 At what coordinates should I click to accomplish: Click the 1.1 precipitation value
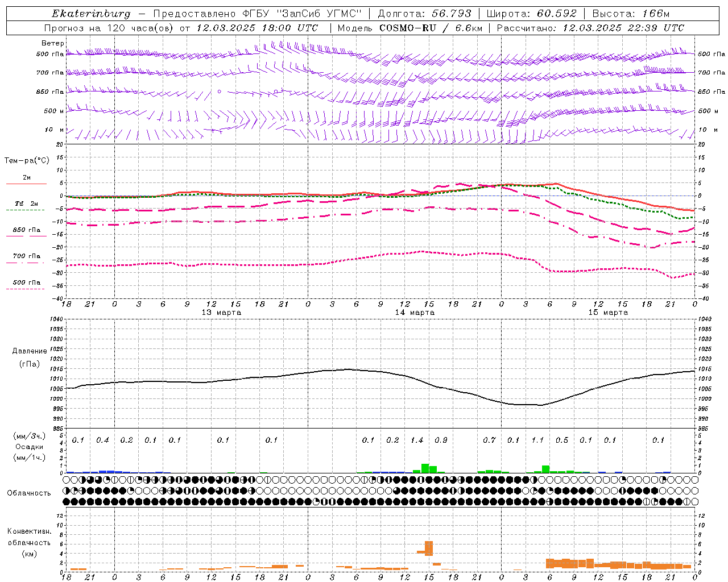pos(537,440)
